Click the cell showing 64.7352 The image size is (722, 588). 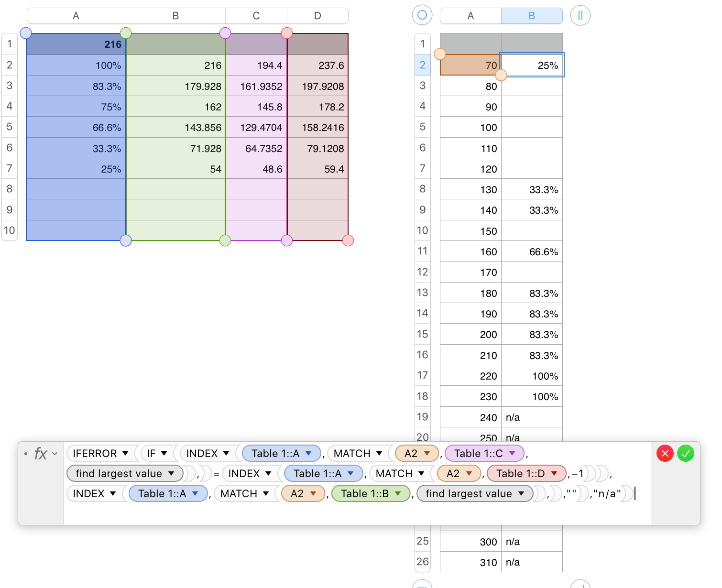(256, 148)
